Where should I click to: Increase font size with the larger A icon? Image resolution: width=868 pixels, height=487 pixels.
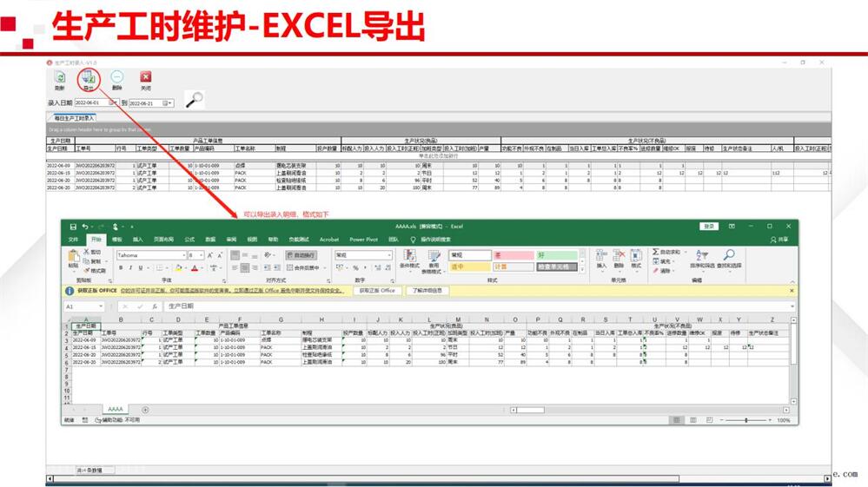click(210, 255)
